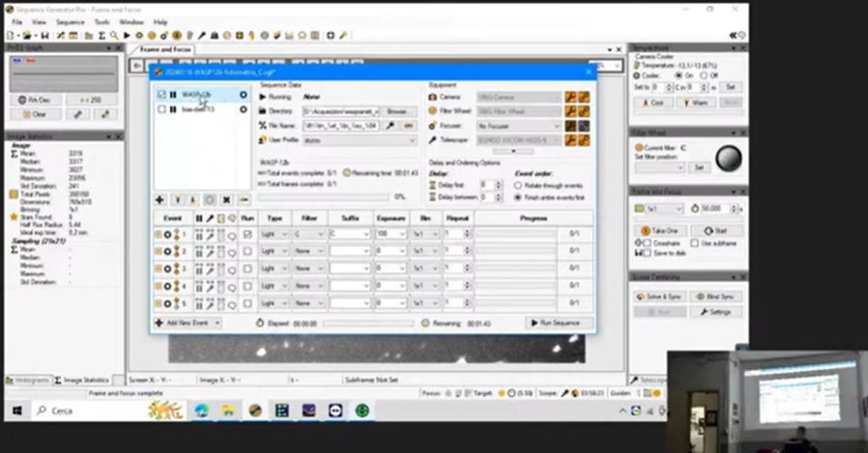This screenshot has height=453, width=868.
Task: Click the Telescope connect icon
Action: (584, 140)
